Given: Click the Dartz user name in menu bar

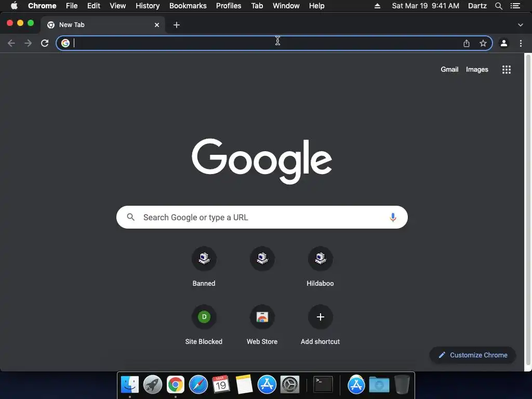Looking at the screenshot, I should pyautogui.click(x=477, y=6).
